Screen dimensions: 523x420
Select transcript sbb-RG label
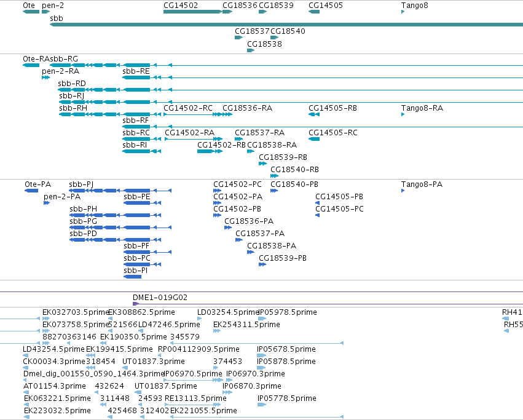pos(64,59)
